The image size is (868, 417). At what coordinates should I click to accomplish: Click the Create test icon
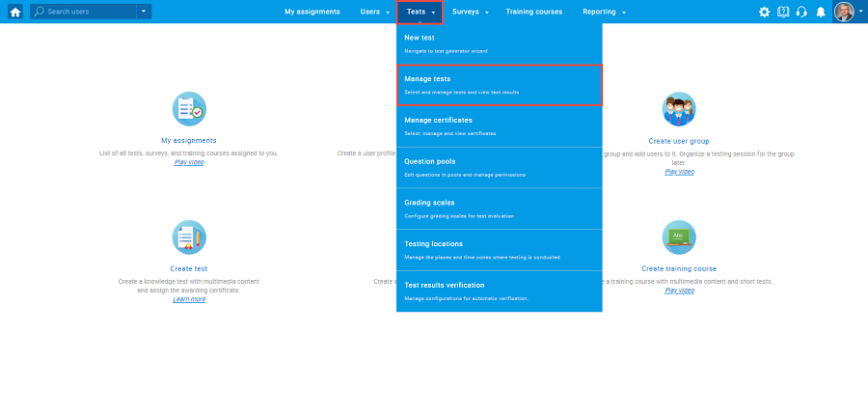tap(189, 236)
